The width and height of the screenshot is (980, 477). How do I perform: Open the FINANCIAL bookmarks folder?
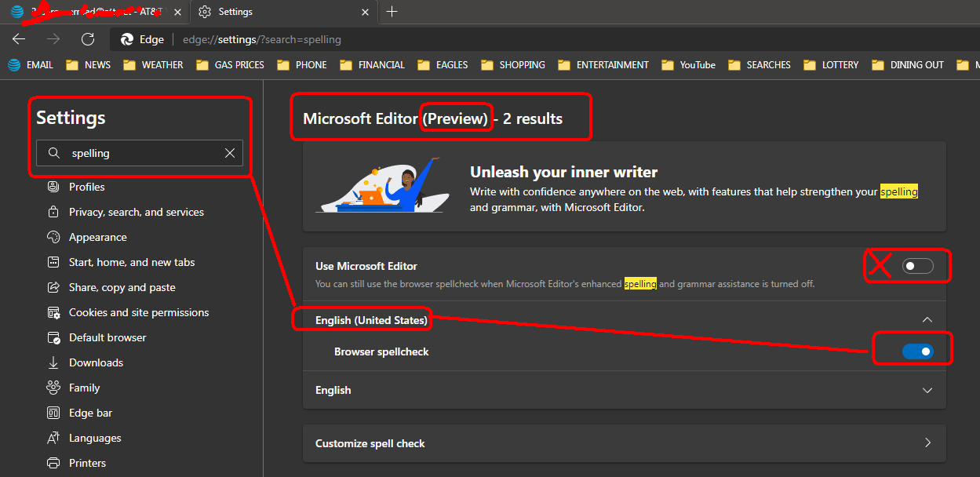click(x=372, y=65)
